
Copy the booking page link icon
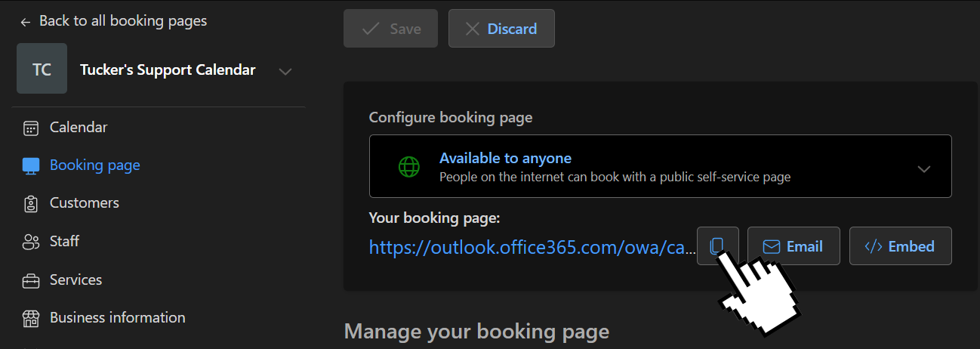pyautogui.click(x=717, y=246)
